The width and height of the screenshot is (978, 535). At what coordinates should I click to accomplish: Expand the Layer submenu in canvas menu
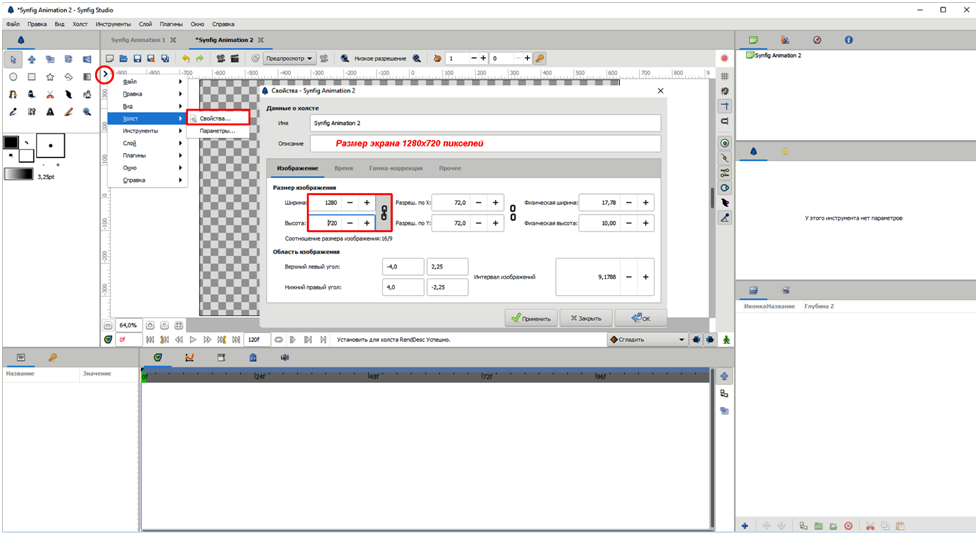[147, 143]
